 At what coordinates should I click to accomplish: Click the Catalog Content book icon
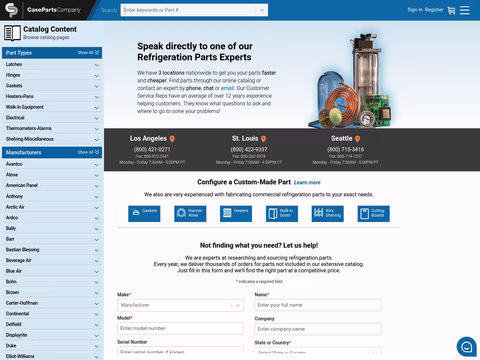coord(12,33)
